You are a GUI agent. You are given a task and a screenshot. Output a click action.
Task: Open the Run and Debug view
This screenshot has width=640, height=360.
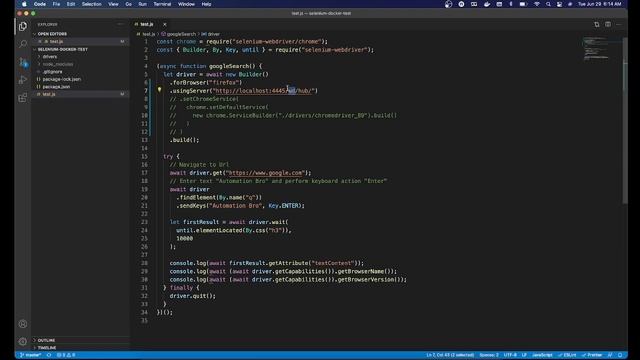[x=23, y=80]
